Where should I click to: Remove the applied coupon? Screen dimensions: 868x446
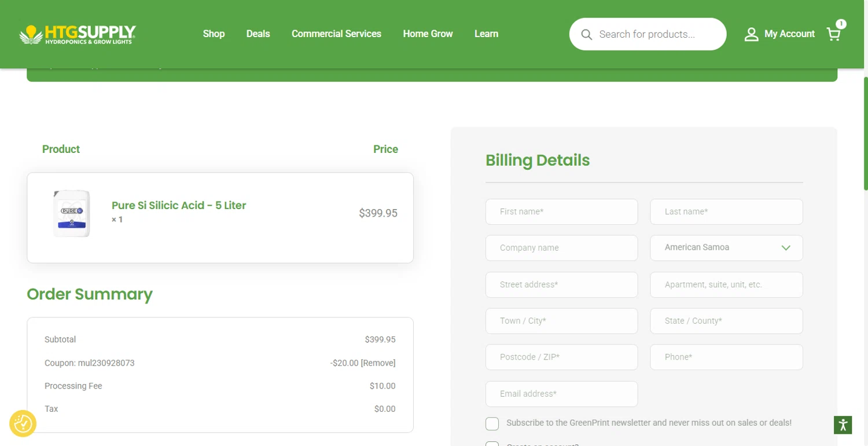click(x=378, y=363)
